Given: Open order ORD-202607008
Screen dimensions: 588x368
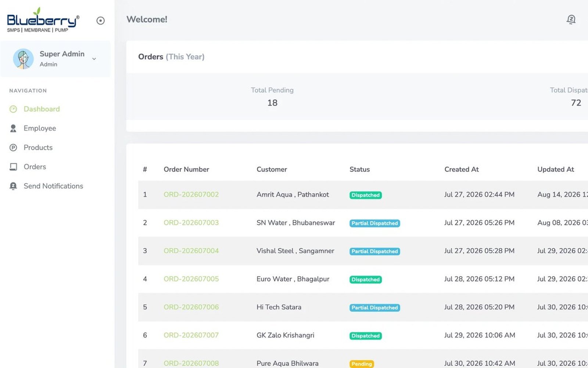Looking at the screenshot, I should tap(191, 363).
